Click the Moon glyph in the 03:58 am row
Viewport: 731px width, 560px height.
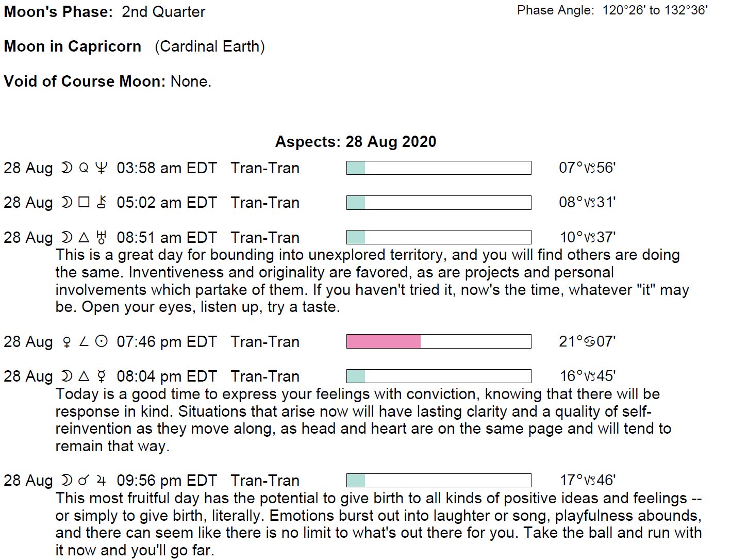tap(67, 168)
